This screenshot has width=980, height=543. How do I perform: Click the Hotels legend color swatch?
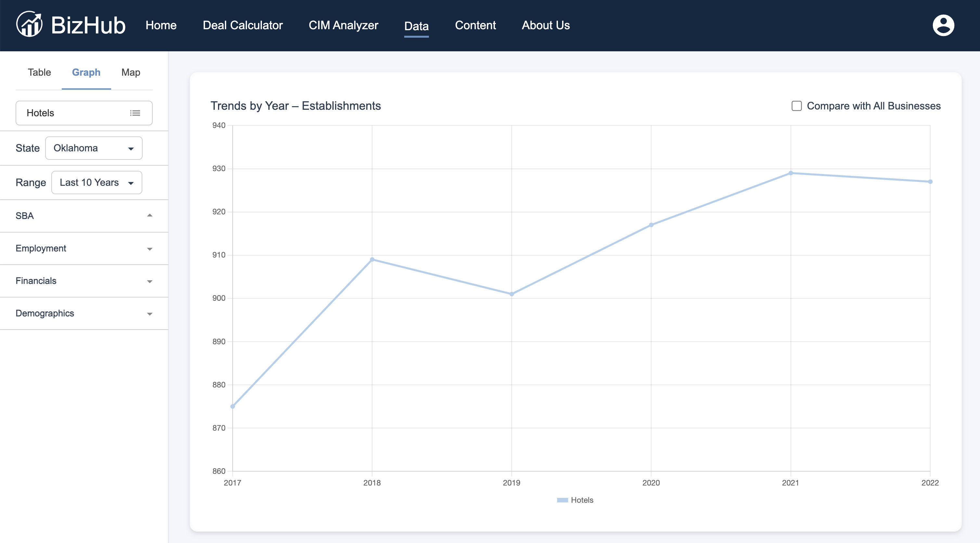[562, 500]
